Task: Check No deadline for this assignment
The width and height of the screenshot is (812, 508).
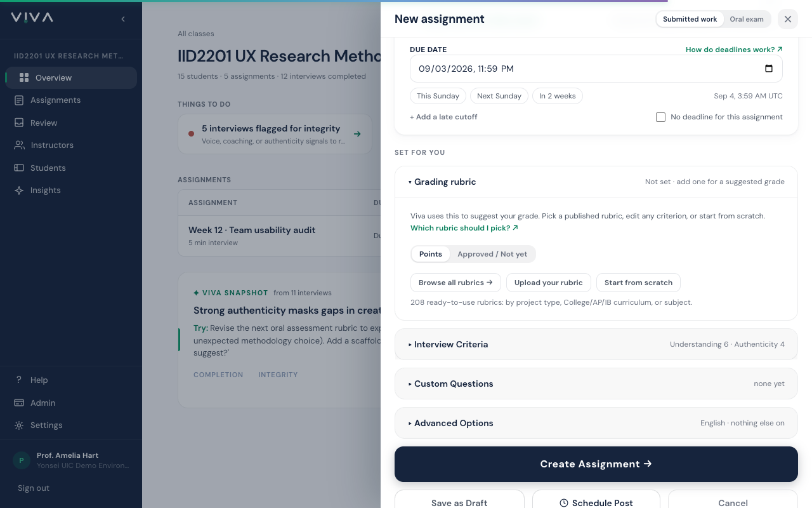Action: (x=660, y=117)
